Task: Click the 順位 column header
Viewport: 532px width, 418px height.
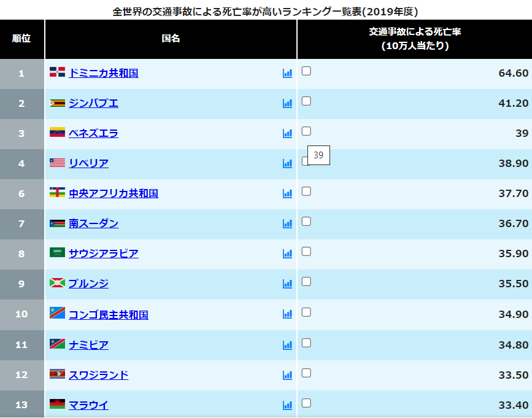Action: coord(21,39)
